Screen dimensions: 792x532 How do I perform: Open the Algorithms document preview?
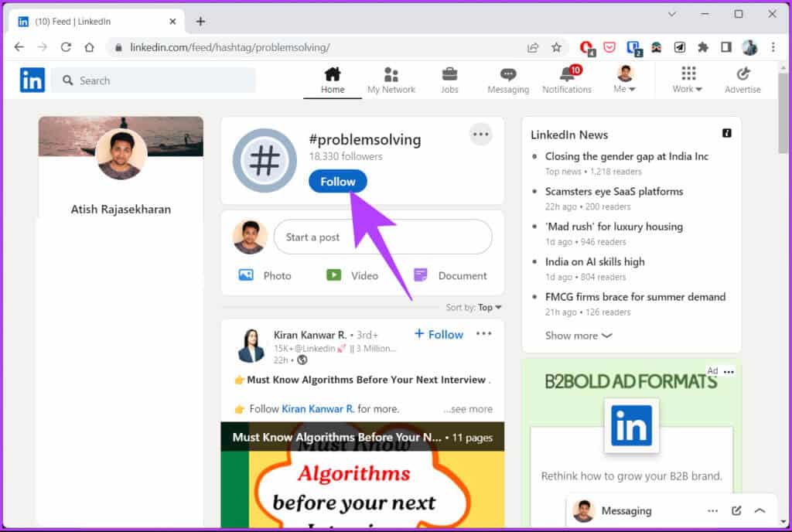coord(363,476)
